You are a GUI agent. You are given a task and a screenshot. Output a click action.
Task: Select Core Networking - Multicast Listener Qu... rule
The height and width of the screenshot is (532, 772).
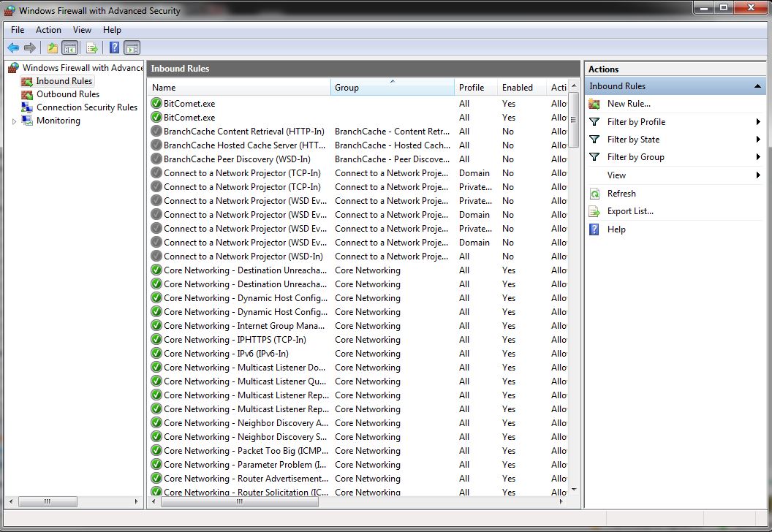click(357, 381)
